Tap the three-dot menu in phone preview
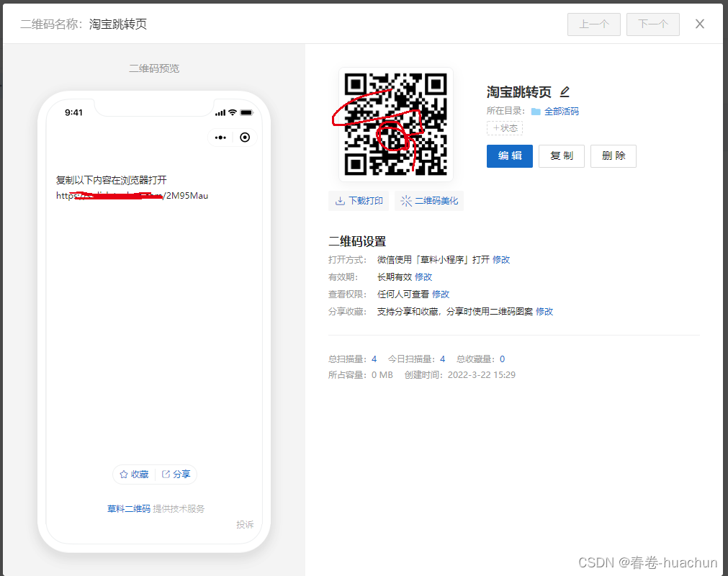728x576 pixels. point(220,138)
